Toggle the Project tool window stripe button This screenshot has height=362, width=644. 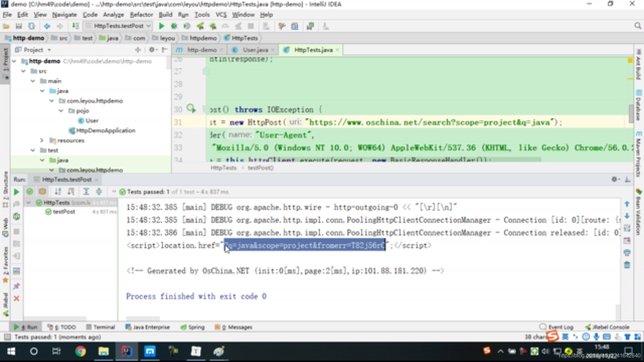point(5,64)
